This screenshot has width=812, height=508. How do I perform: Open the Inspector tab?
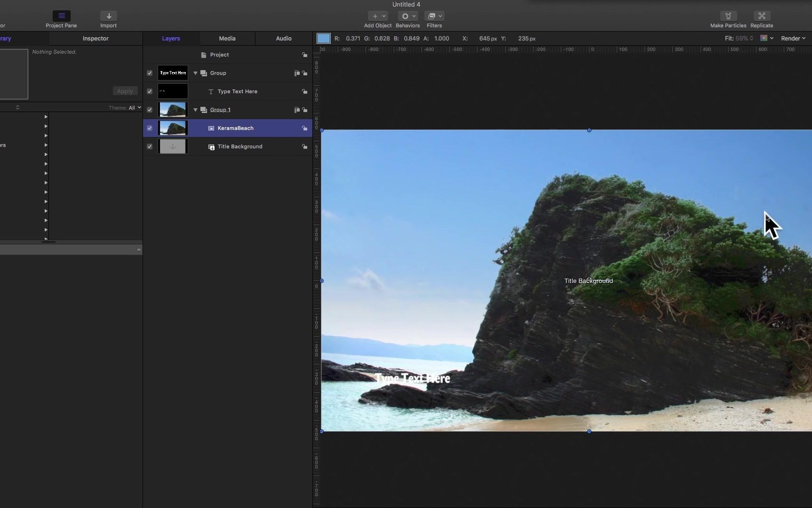(x=95, y=38)
